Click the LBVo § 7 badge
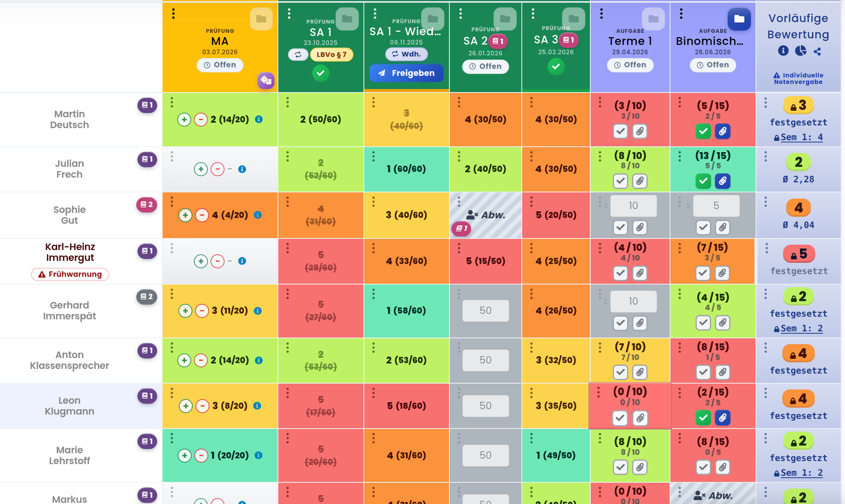The height and width of the screenshot is (504, 845). (331, 55)
